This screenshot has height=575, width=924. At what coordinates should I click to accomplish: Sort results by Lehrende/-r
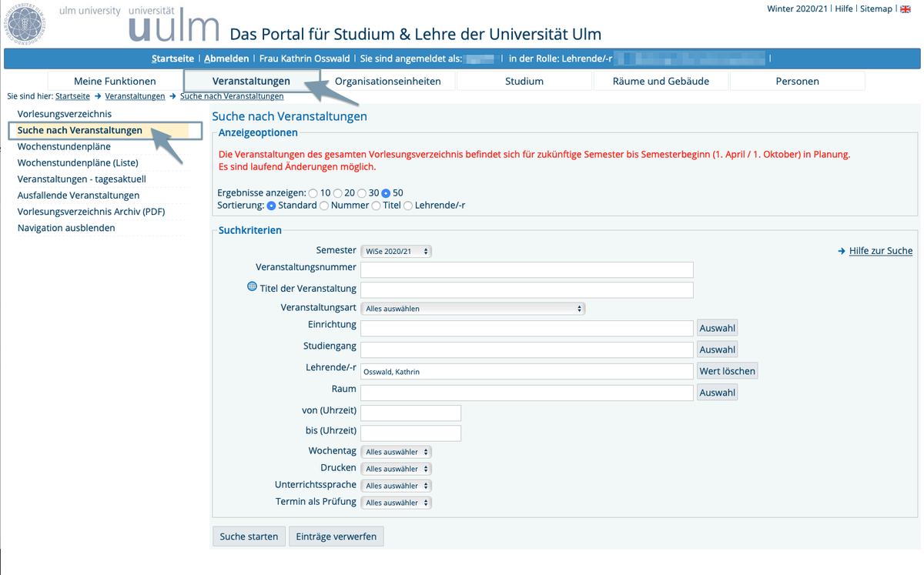(x=408, y=206)
